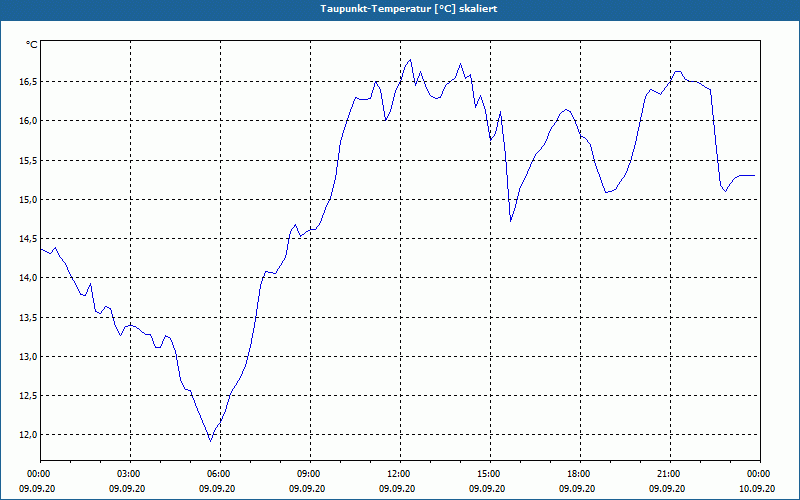Click the sharp dip of the curve after 15:00
The image size is (800, 500).
tap(511, 221)
